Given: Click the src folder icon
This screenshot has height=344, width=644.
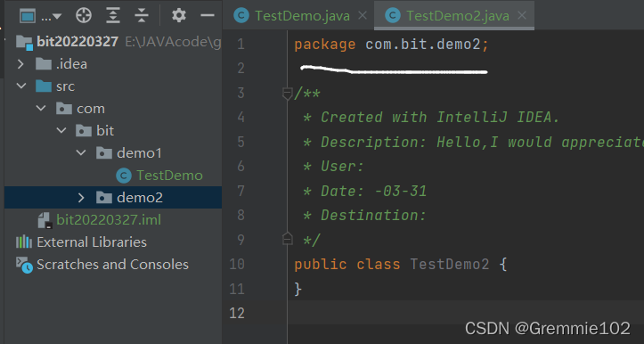Looking at the screenshot, I should (44, 86).
